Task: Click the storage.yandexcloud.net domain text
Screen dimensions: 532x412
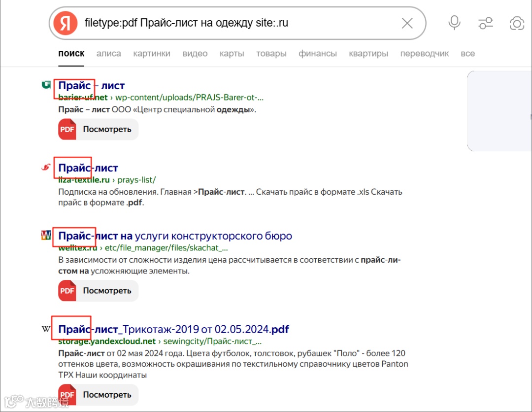Action: [106, 342]
